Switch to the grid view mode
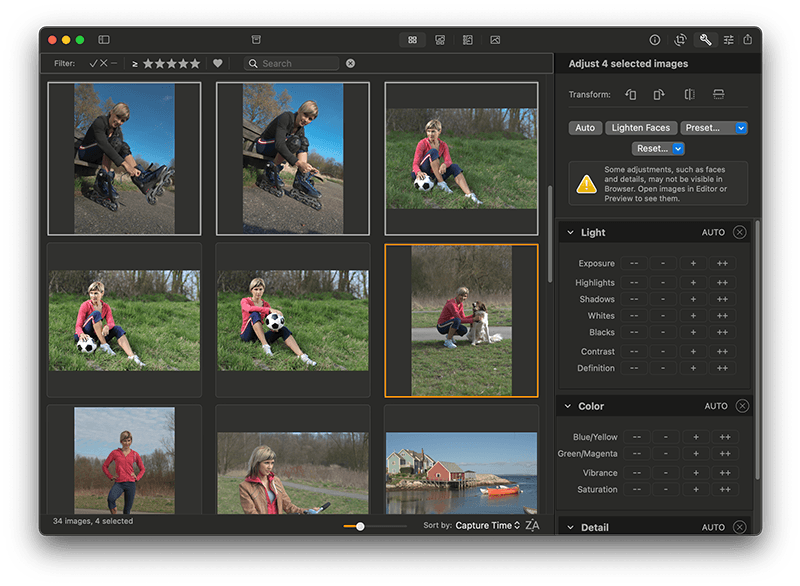Viewport: 800px width, 586px height. [413, 40]
